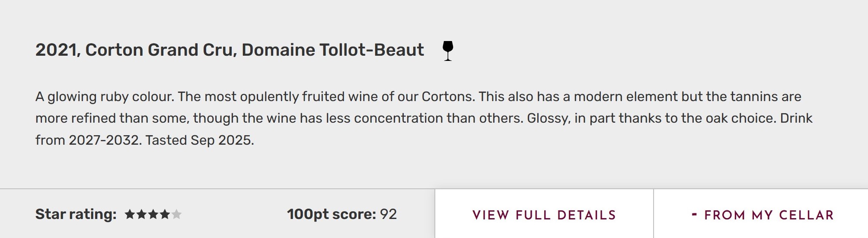The height and width of the screenshot is (238, 868).
Task: Click Domaine Tollot-Beaut producer name
Action: 332,50
